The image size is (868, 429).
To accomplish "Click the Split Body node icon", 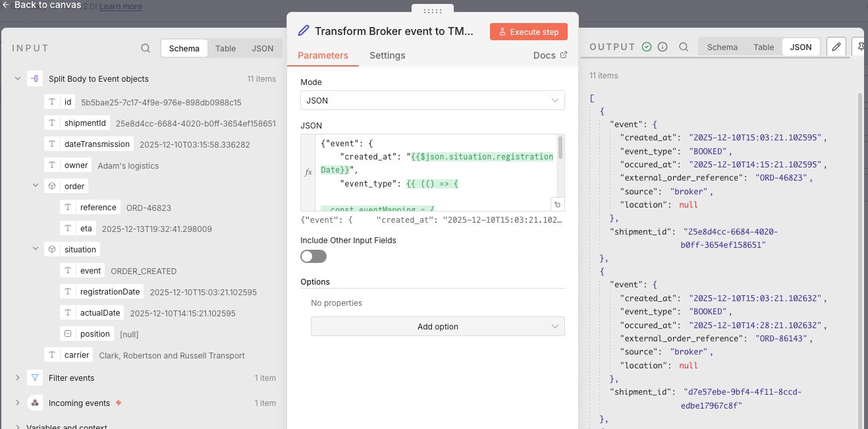I will (x=35, y=78).
